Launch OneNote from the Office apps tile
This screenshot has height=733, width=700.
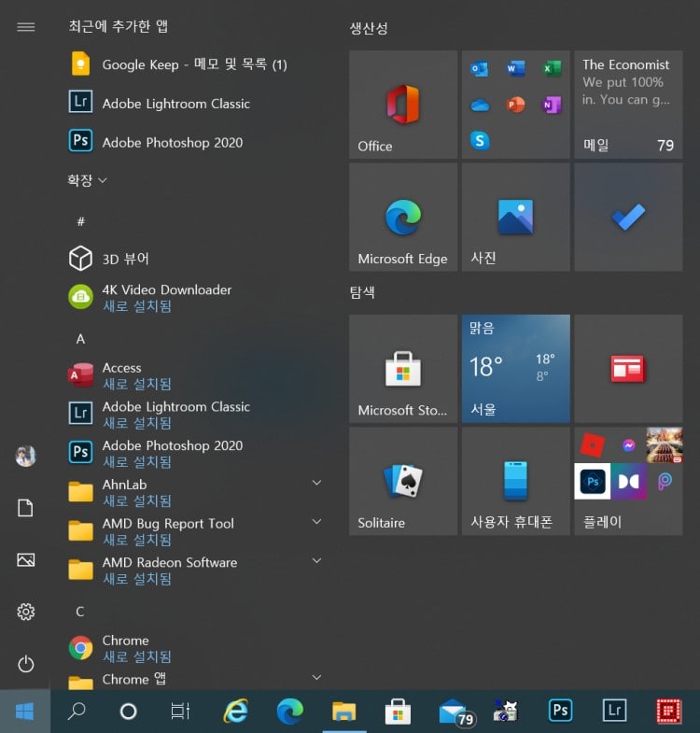point(552,105)
